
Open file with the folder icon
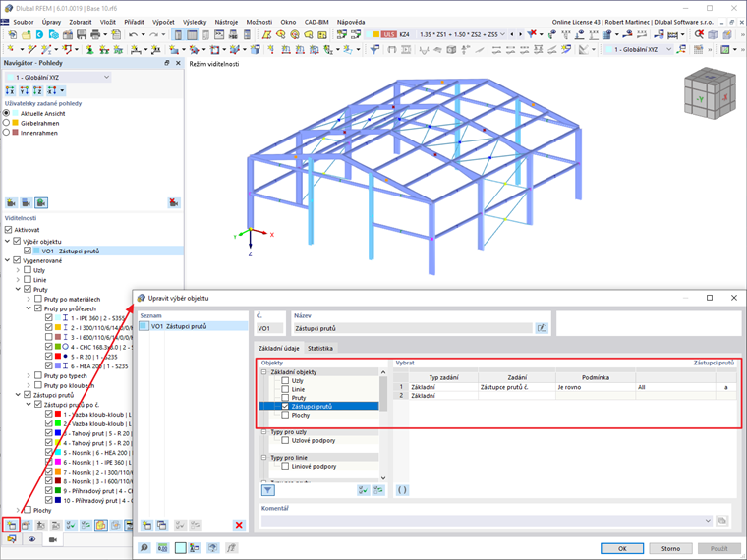point(27,34)
